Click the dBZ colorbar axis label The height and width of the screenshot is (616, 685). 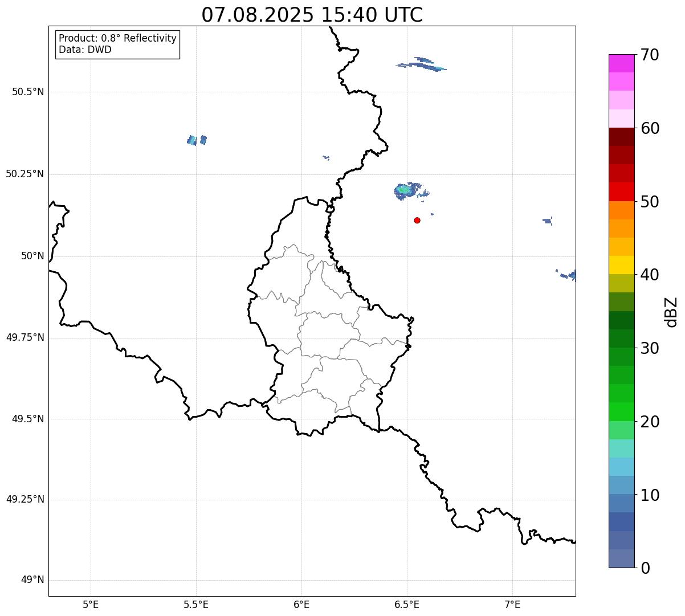click(x=671, y=312)
